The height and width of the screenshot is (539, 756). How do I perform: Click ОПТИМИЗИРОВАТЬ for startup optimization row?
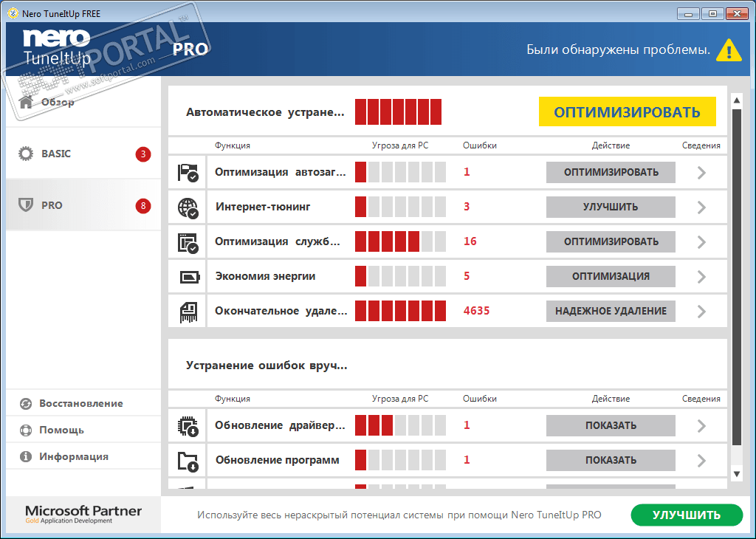coord(611,173)
